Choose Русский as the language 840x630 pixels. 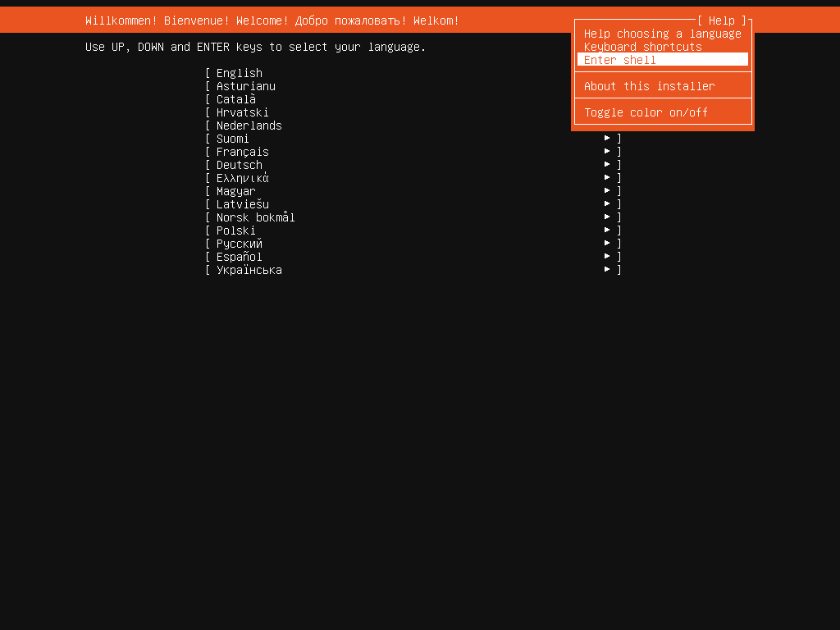pyautogui.click(x=240, y=244)
